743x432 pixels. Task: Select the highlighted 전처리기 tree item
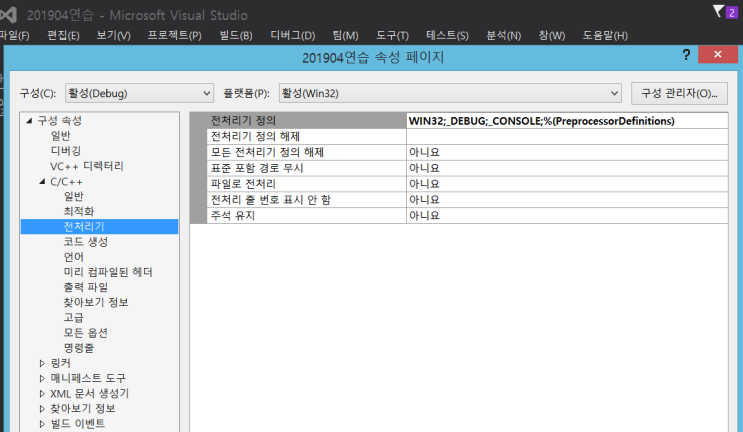84,226
